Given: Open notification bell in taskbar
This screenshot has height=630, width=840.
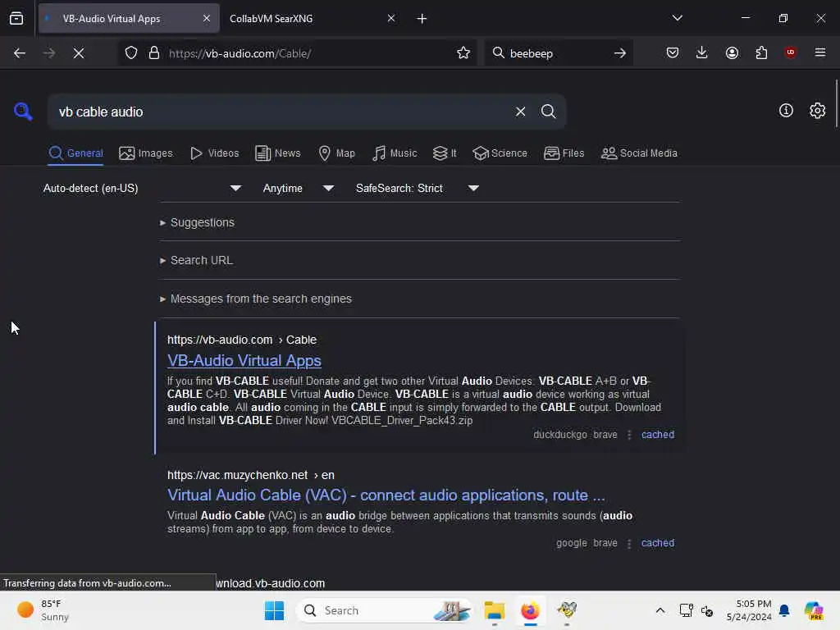Looking at the screenshot, I should [x=784, y=610].
